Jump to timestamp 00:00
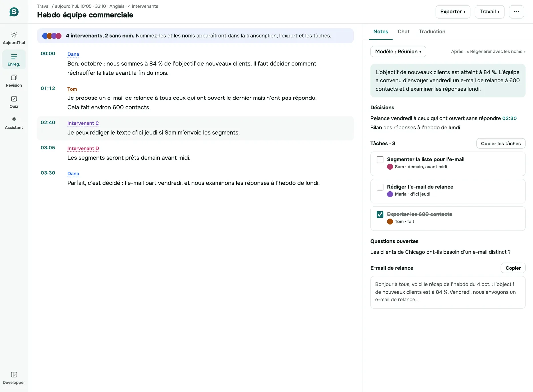The width and height of the screenshot is (533, 392). pyautogui.click(x=48, y=54)
